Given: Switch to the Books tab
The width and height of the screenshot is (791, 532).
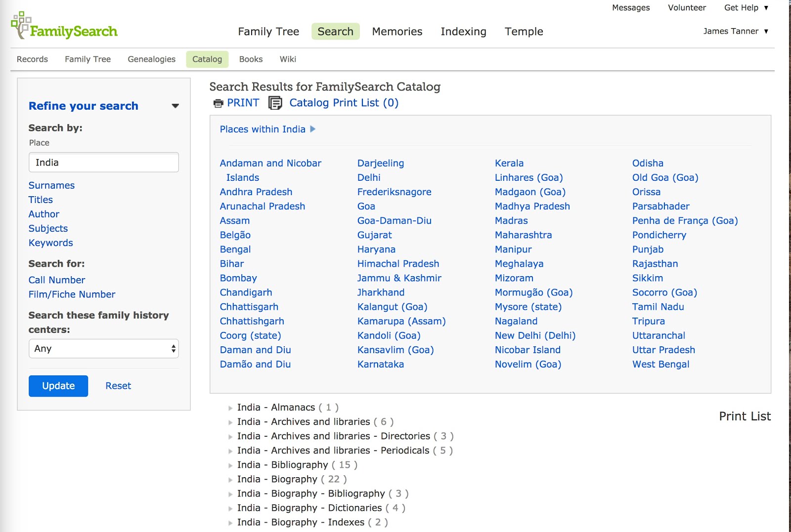Looking at the screenshot, I should click(251, 59).
